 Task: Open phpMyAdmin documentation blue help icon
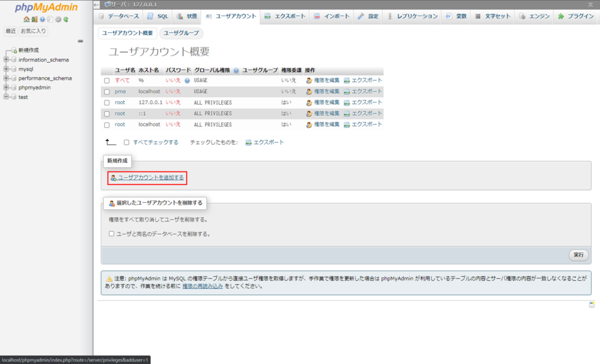[42, 19]
